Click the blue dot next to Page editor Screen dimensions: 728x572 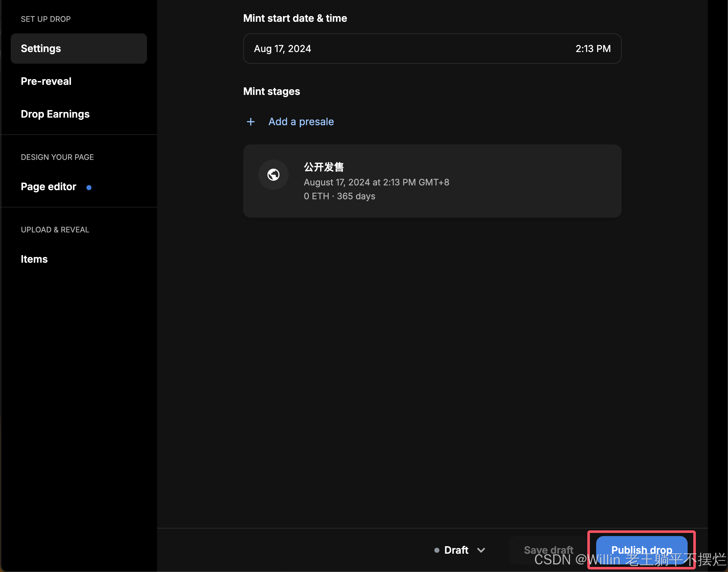point(89,188)
